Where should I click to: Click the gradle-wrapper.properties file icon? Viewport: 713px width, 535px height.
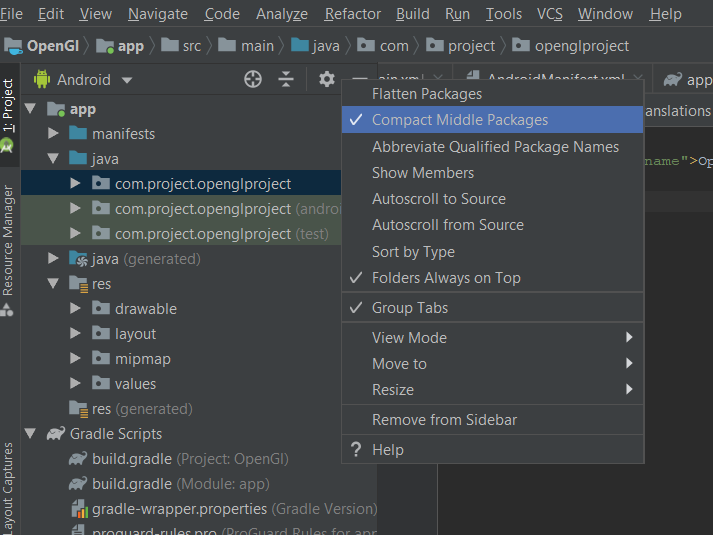[79, 509]
